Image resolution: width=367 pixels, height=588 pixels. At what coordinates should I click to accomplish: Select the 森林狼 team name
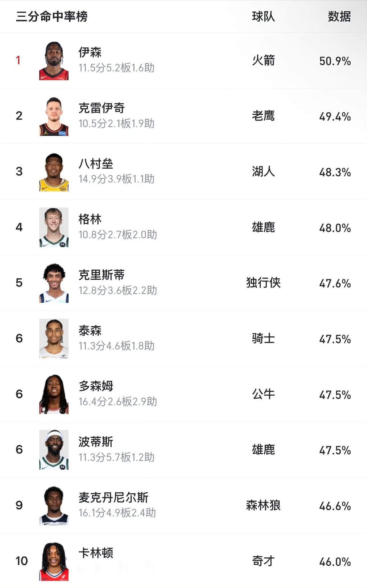pos(263,505)
